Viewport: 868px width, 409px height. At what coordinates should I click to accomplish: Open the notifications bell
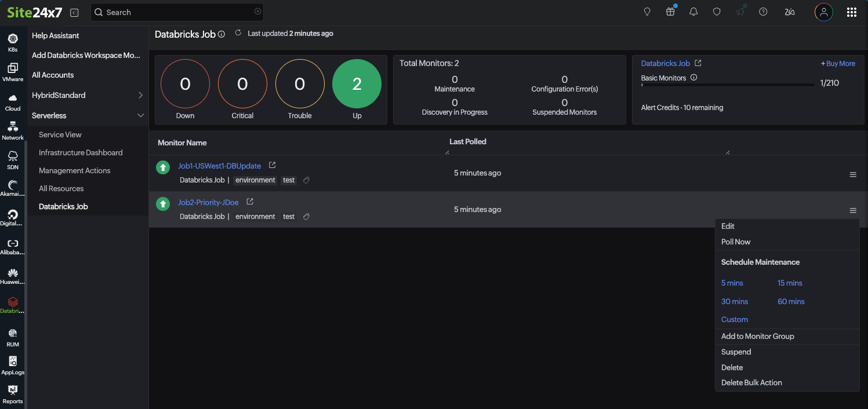pyautogui.click(x=693, y=12)
